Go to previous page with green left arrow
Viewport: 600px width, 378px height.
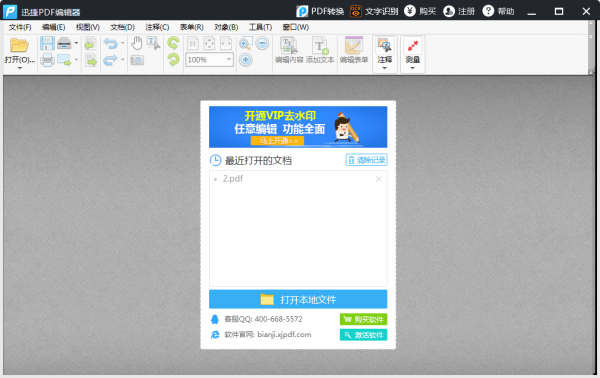[91, 43]
